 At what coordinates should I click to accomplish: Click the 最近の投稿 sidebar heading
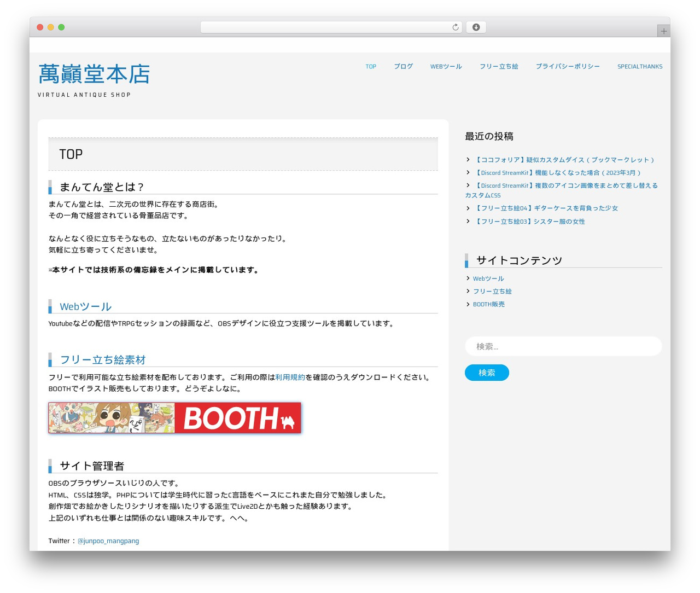point(489,136)
